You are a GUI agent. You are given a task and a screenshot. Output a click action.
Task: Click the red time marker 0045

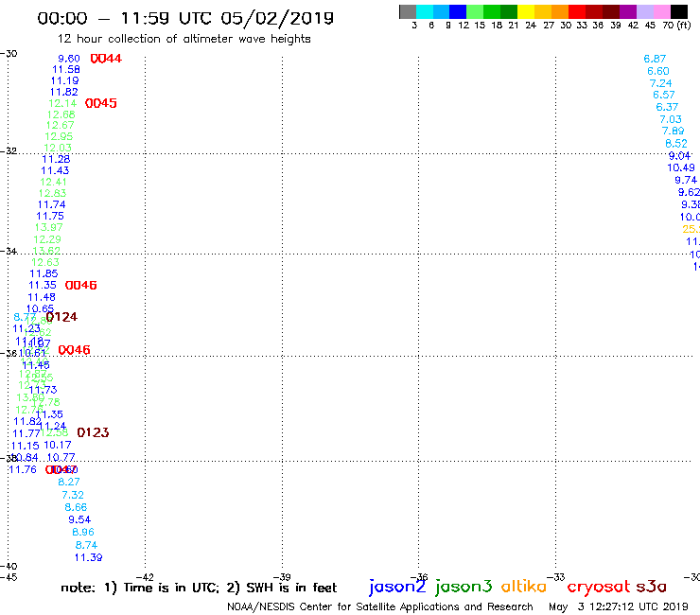tap(101, 103)
